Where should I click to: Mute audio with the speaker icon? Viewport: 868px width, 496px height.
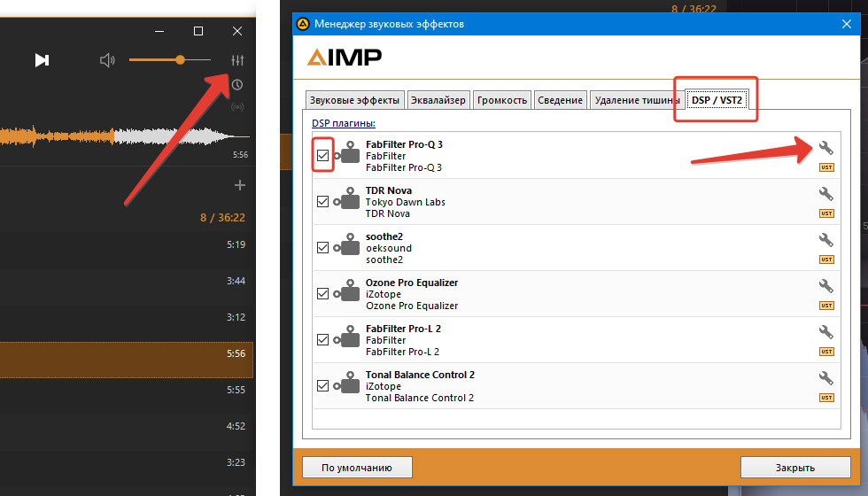tap(107, 60)
